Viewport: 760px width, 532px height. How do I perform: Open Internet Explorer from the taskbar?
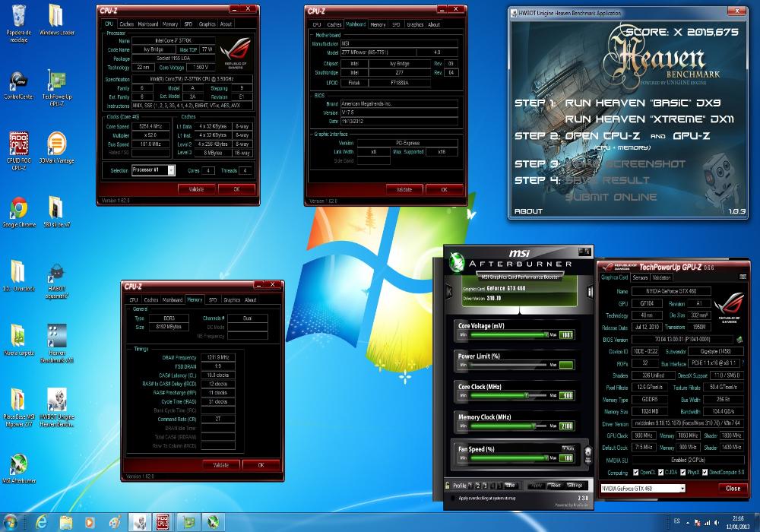pyautogui.click(x=42, y=522)
